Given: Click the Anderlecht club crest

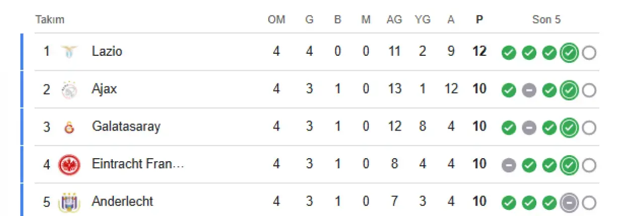Looking at the screenshot, I should pyautogui.click(x=69, y=202).
